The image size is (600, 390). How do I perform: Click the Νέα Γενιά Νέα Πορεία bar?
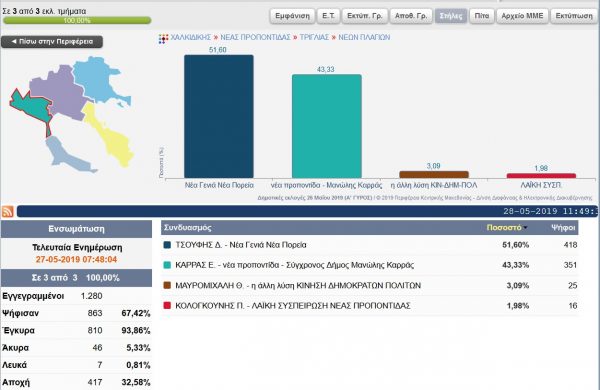[x=219, y=116]
